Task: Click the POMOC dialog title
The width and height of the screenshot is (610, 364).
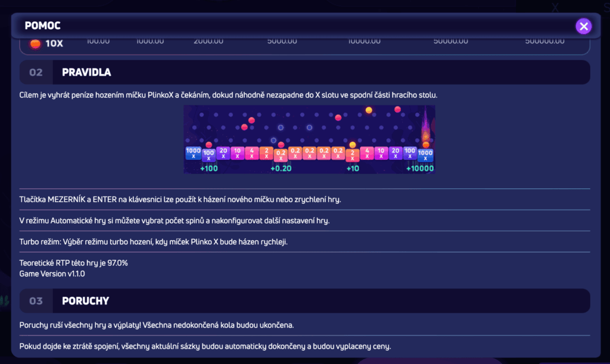Action: point(42,26)
